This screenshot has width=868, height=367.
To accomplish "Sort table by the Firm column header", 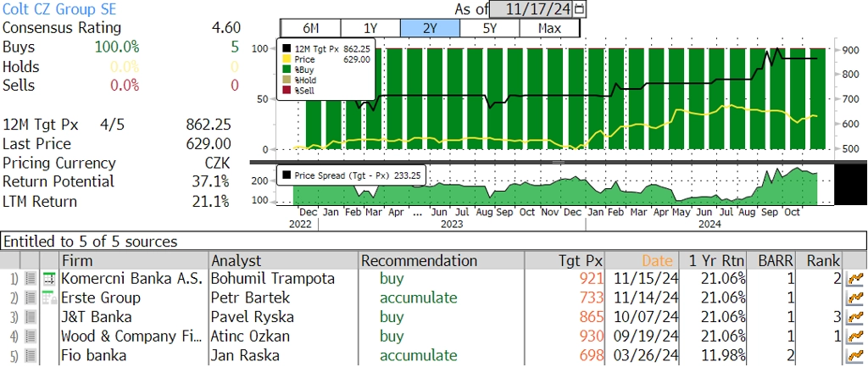I will point(134,260).
